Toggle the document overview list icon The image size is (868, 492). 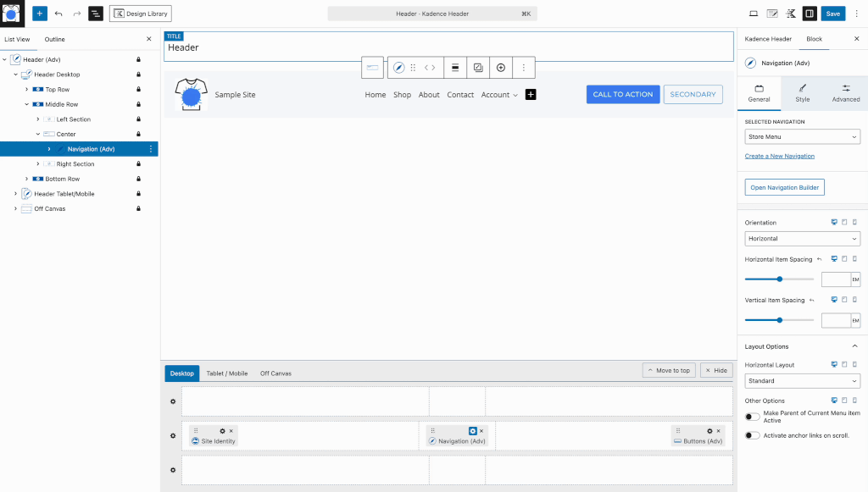(x=96, y=14)
